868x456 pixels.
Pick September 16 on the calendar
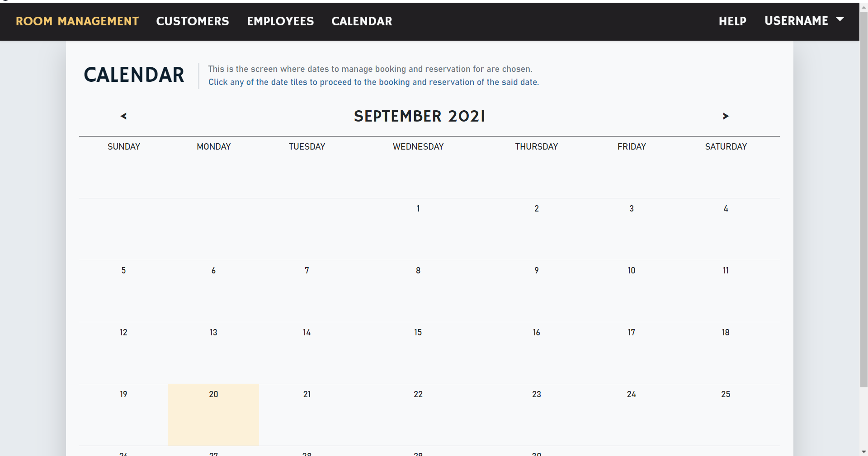(x=537, y=353)
